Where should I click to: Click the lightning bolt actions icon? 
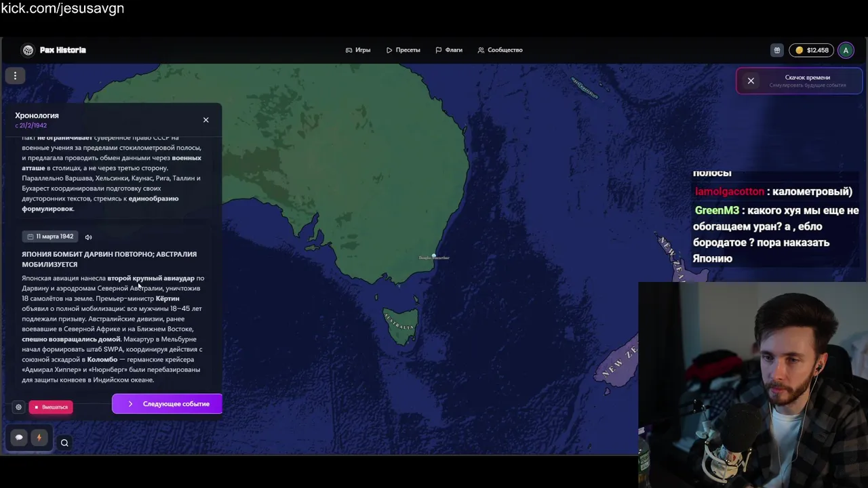(x=39, y=438)
